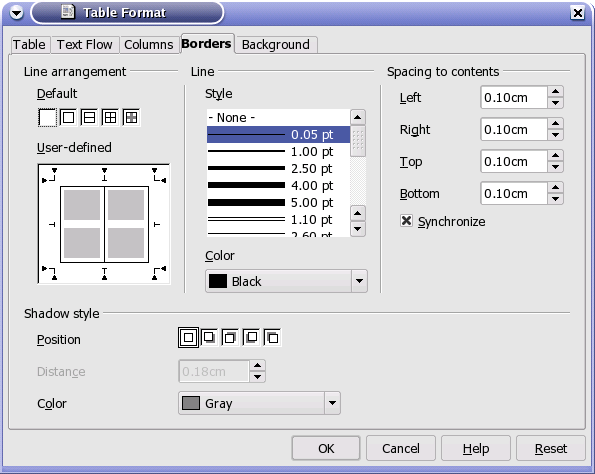Select the 2.50 pt line style
The image size is (595, 474).
click(x=279, y=168)
